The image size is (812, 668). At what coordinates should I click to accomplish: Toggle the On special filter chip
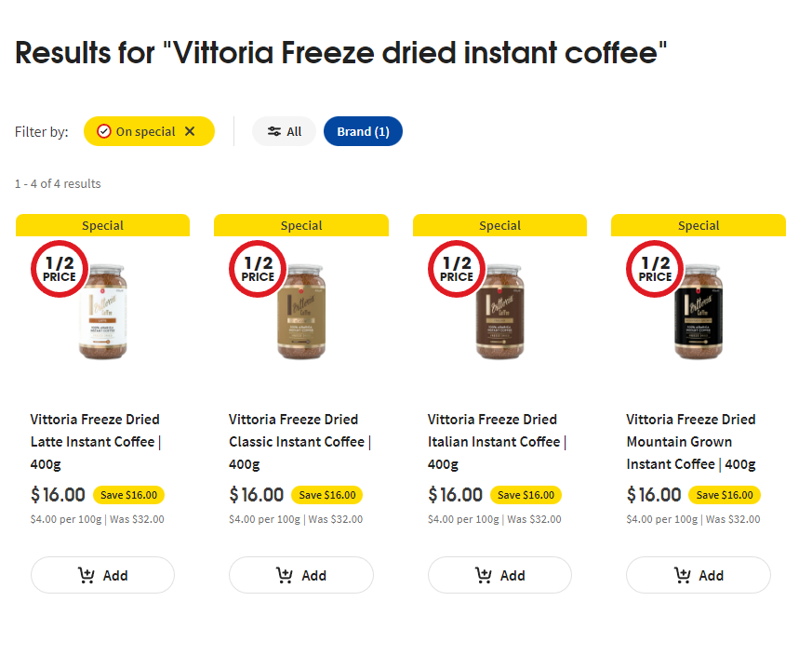[x=149, y=131]
